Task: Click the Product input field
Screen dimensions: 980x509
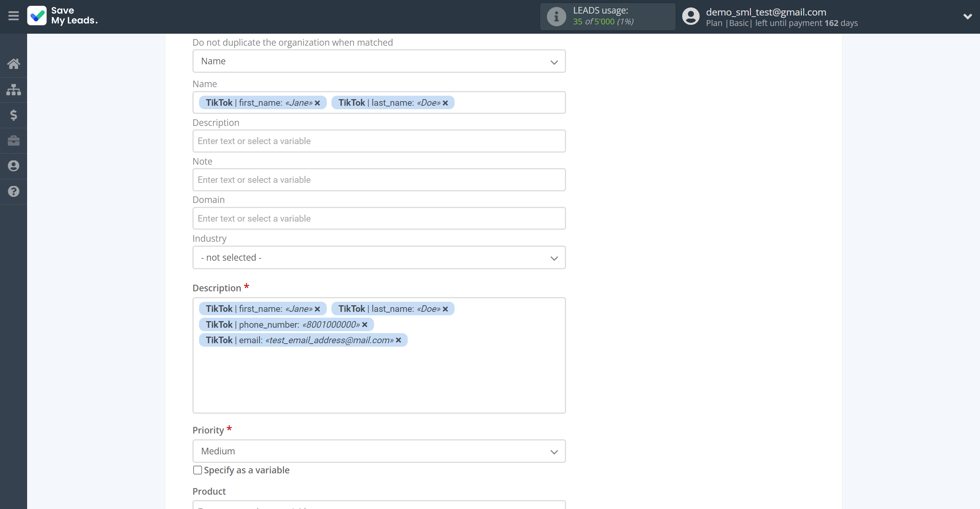Action: [379, 505]
